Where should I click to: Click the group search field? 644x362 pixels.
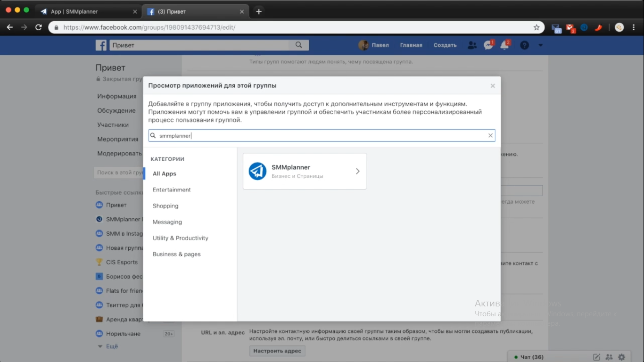pyautogui.click(x=118, y=173)
